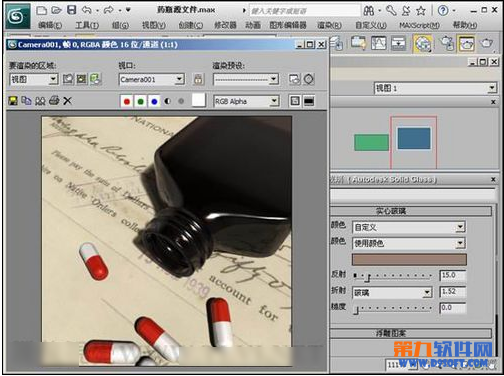Viewport: 504px width, 376px height.
Task: Click the Render Setup icon beside the render preset
Action: point(294,79)
